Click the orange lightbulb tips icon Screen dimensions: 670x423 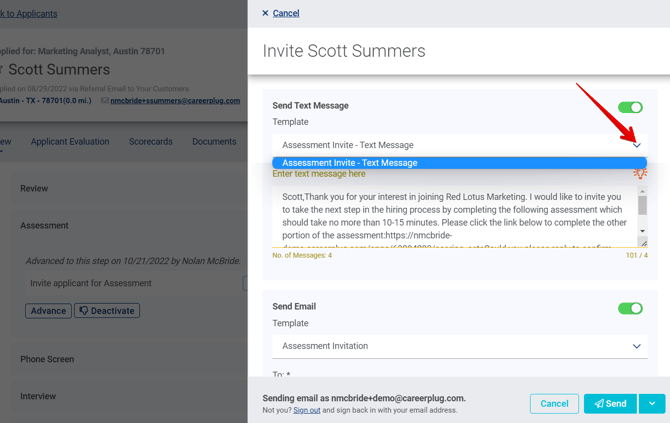pos(640,173)
